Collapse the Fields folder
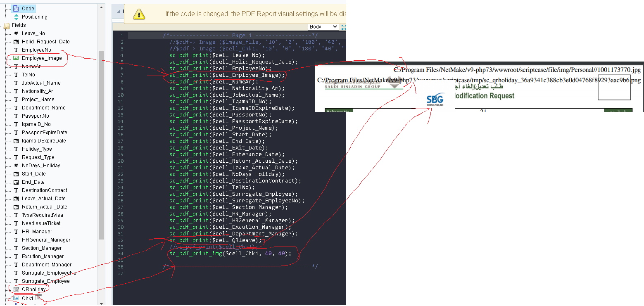644x306 pixels. click(x=19, y=25)
